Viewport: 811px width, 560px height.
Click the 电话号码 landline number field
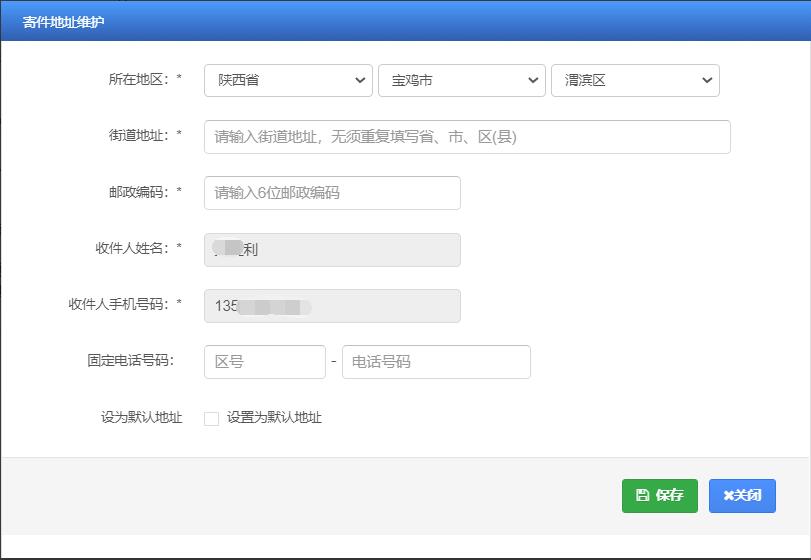click(x=436, y=362)
